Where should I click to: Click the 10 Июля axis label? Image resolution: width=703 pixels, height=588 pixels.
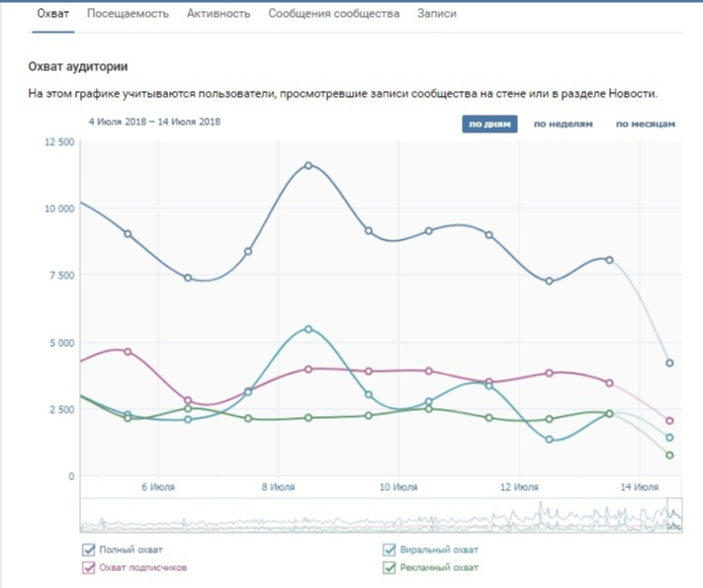tap(398, 487)
